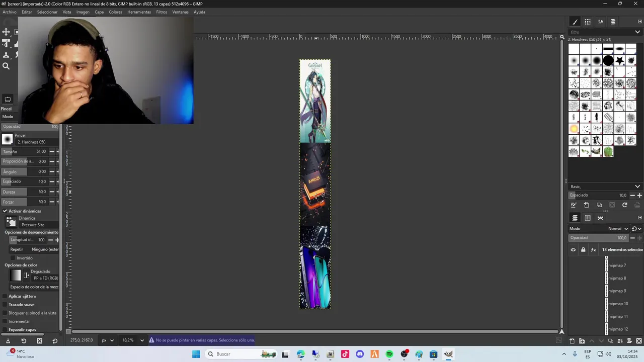Screen dimensions: 644x362
Task: Open Espacio de color de la mezcla dropdown
Action: pyautogui.click(x=34, y=287)
